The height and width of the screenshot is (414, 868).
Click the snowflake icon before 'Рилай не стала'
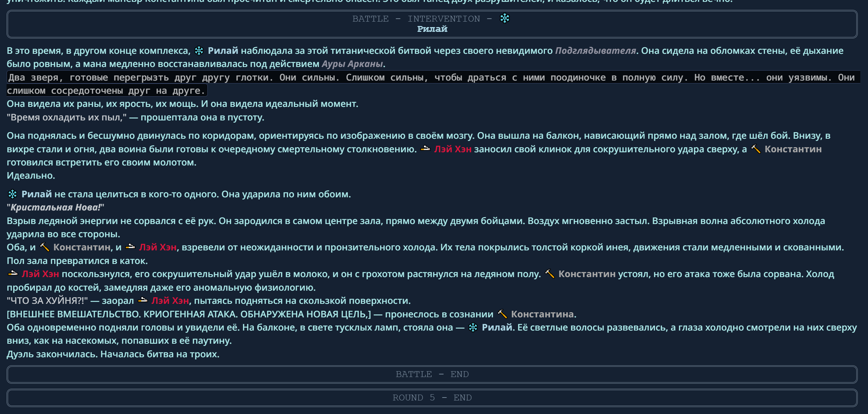coord(12,194)
